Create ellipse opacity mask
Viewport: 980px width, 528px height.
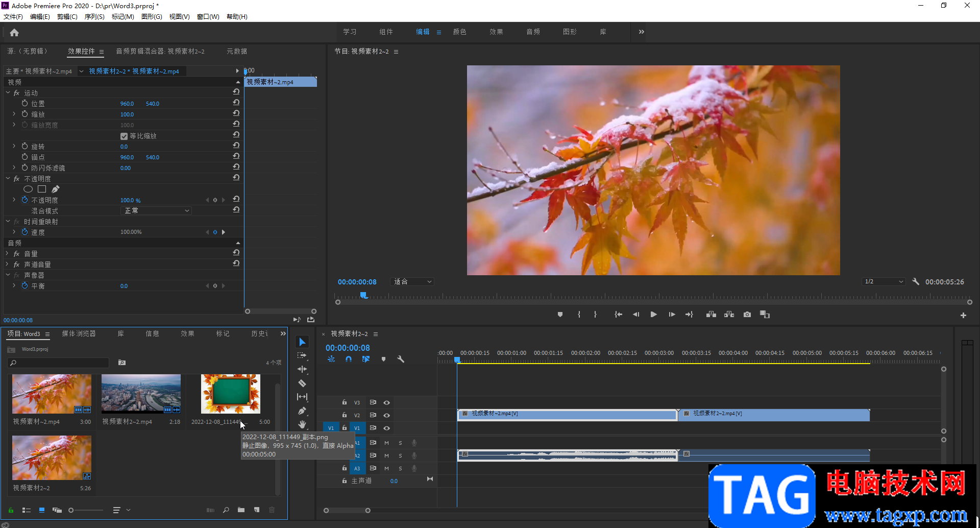[28, 189]
